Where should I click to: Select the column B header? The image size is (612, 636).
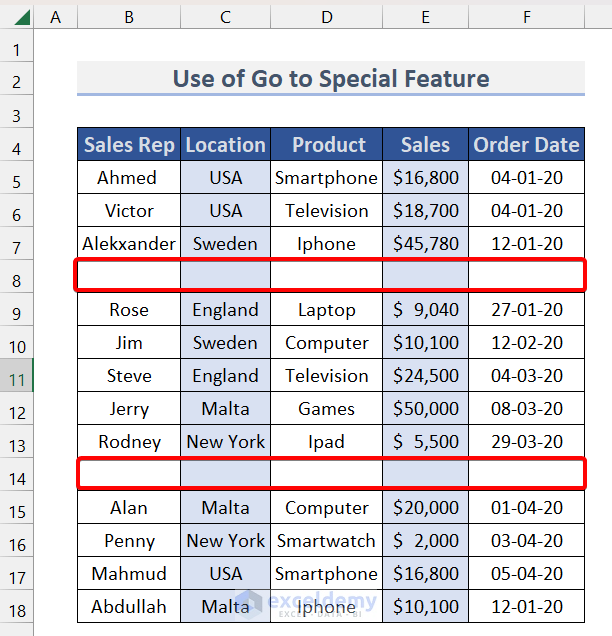(x=128, y=17)
